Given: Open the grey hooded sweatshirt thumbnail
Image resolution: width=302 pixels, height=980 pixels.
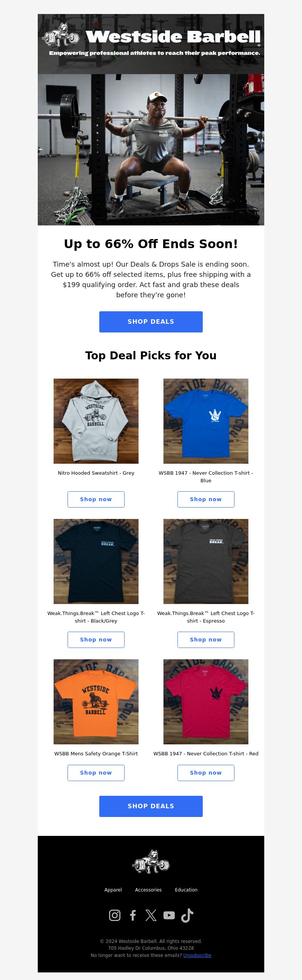Looking at the screenshot, I should click(96, 421).
